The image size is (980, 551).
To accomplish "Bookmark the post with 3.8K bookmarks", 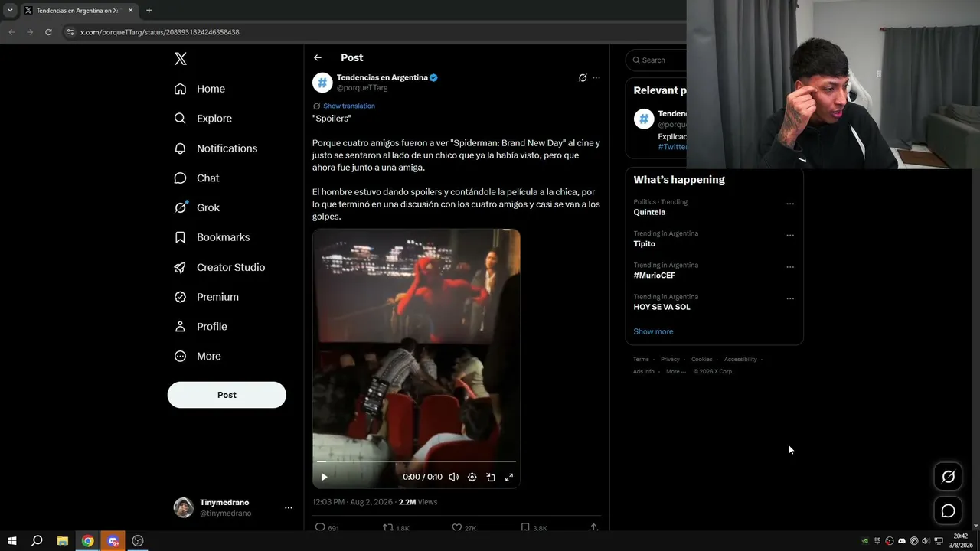I will tap(524, 527).
